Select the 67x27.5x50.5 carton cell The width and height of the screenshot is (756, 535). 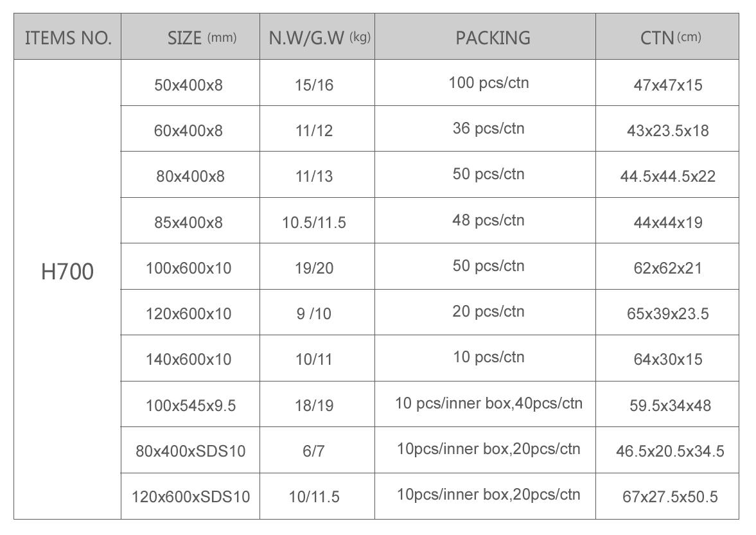point(667,496)
